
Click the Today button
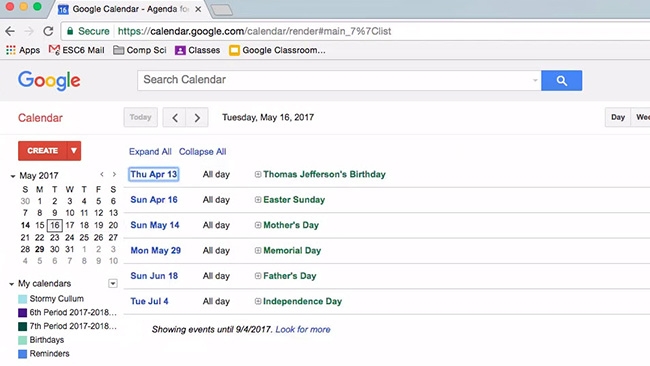tap(141, 117)
